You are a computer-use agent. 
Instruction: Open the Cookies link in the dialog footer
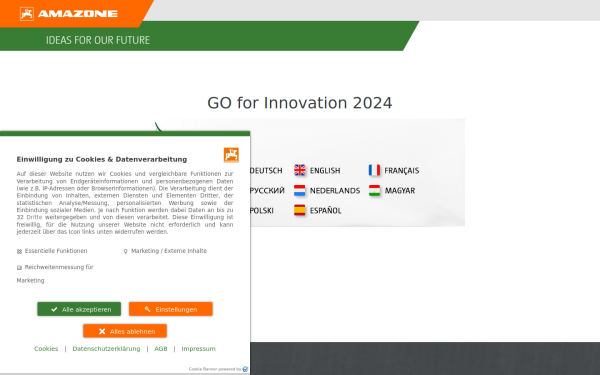tap(46, 349)
